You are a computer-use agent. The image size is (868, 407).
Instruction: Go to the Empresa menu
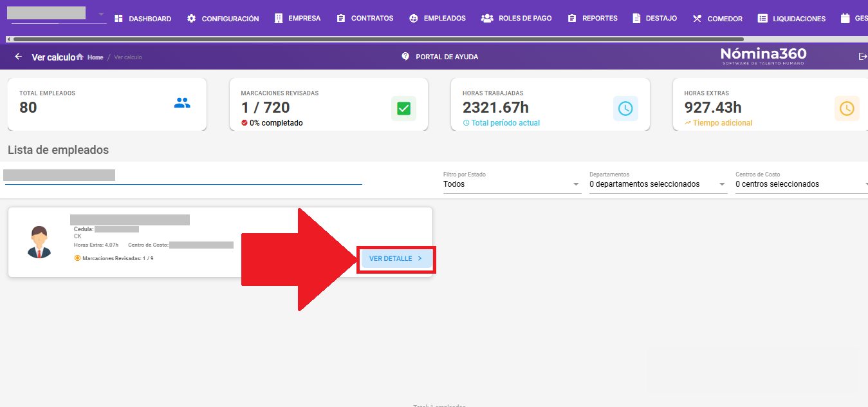(297, 19)
